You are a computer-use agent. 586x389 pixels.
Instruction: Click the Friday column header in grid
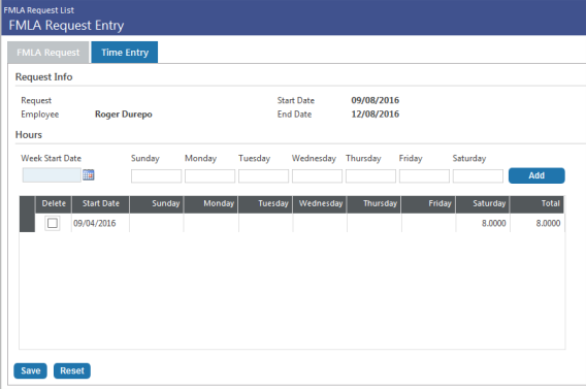tap(428, 204)
